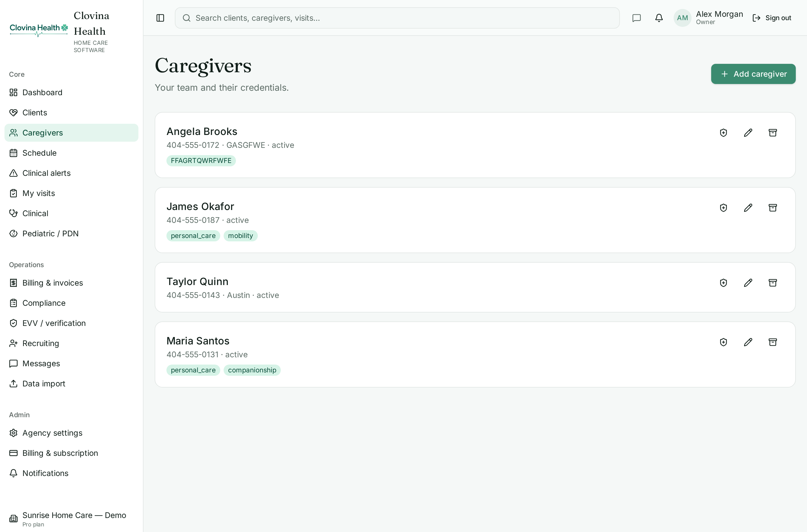
Task: Open Messages in the sidebar
Action: [x=71, y=363]
